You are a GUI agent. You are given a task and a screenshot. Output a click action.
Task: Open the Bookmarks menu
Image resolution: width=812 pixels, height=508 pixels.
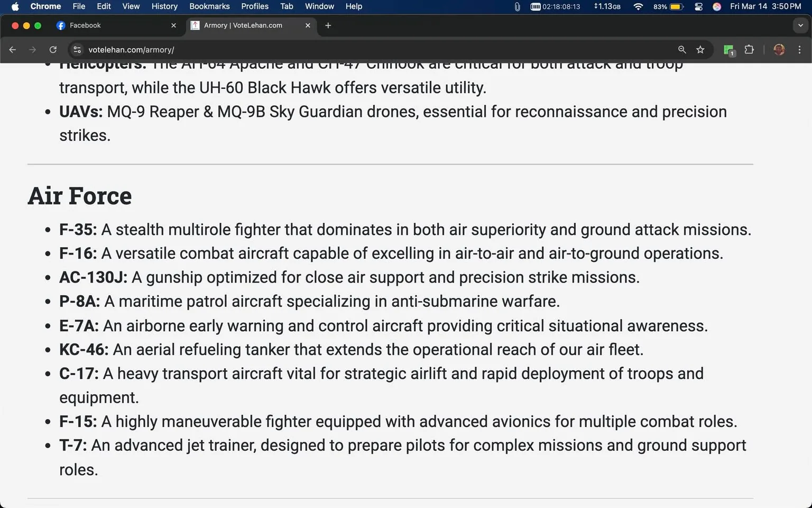[x=209, y=6]
